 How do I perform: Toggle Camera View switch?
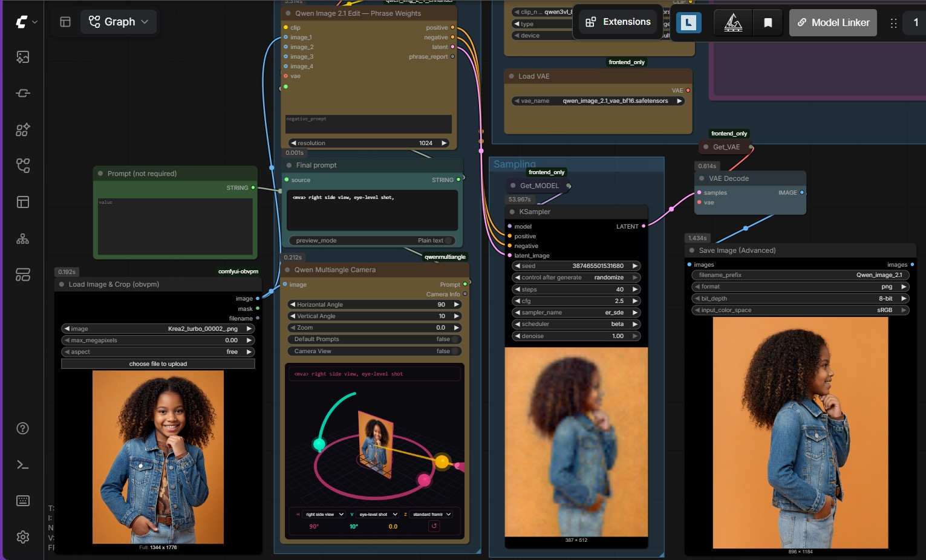[x=455, y=351]
